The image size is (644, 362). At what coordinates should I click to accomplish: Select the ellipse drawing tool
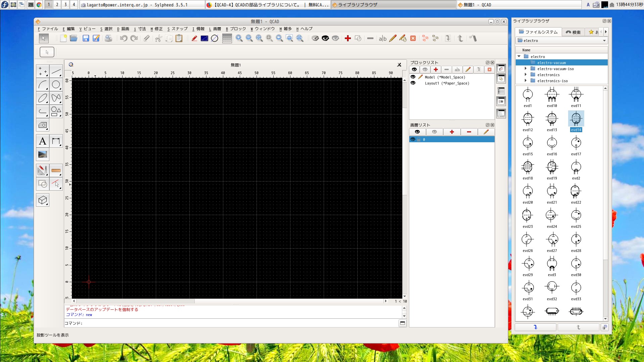pos(43,98)
